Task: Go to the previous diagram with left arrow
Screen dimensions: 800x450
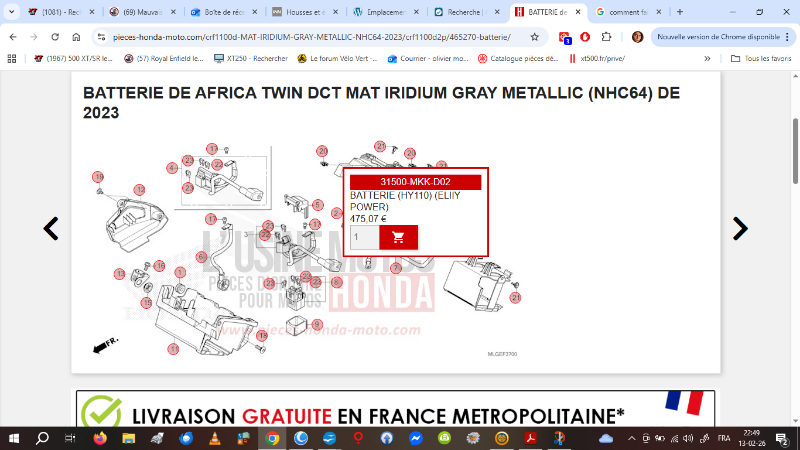Action: (x=51, y=229)
